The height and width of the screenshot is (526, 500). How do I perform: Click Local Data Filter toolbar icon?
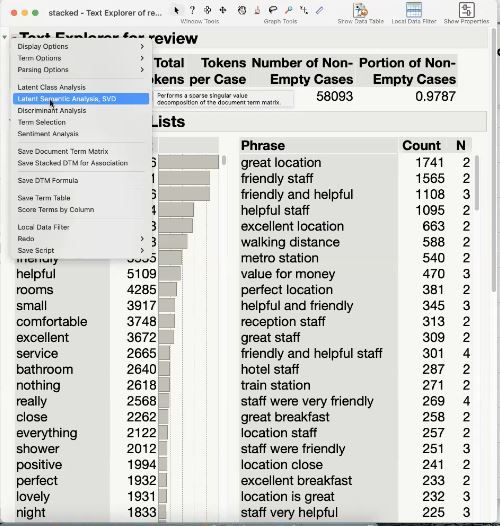[413, 10]
